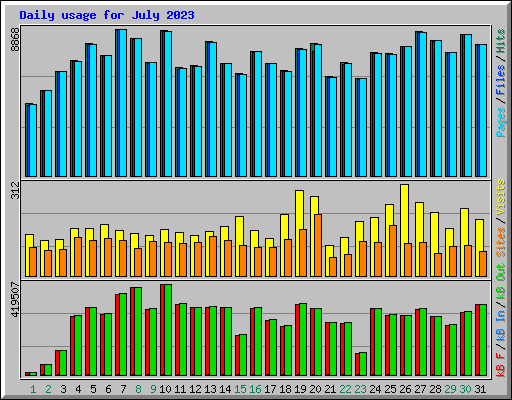
Task: Click the 'Files' legend label
Action: [x=500, y=79]
